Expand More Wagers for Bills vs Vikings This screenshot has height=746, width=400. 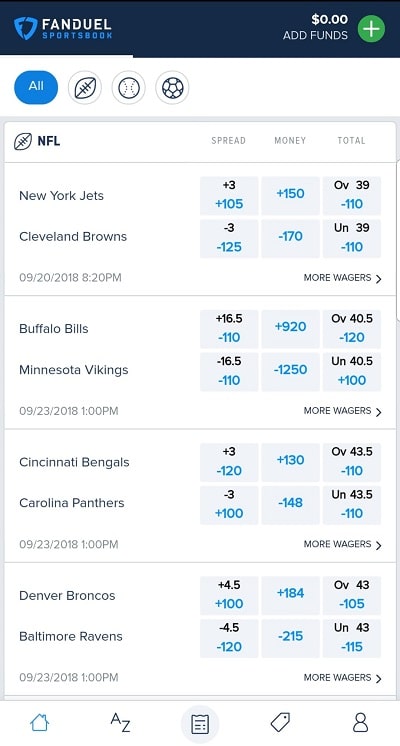point(342,411)
